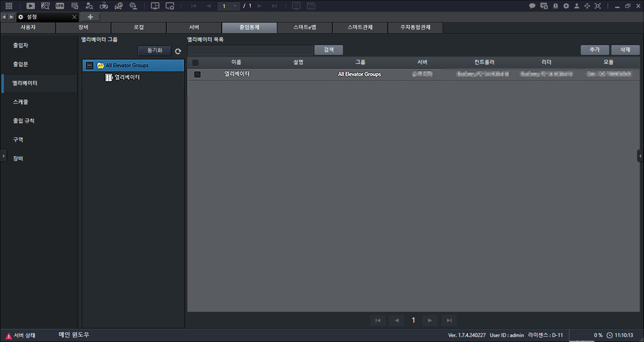
Task: Switch to the 스마트관제 tab
Action: point(360,27)
